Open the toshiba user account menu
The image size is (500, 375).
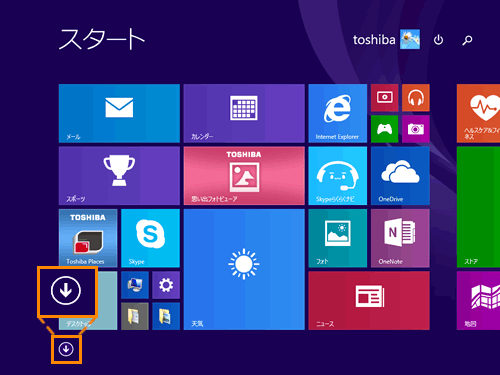pos(386,40)
